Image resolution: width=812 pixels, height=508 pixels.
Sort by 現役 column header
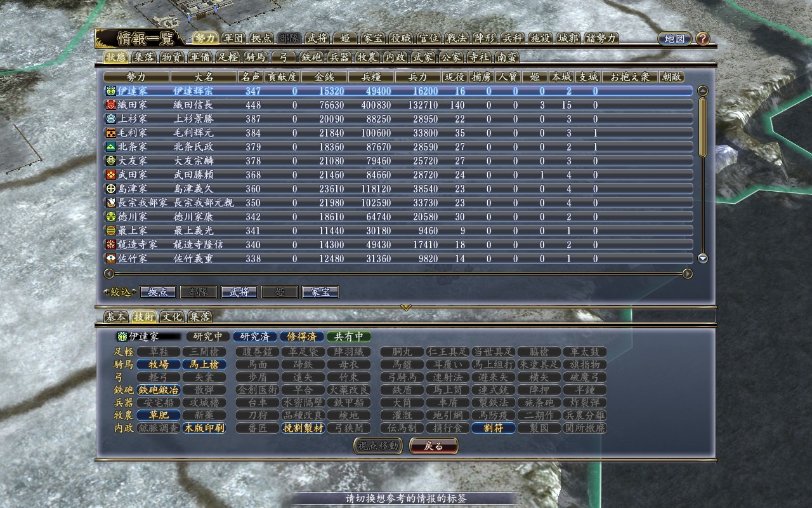[x=455, y=76]
